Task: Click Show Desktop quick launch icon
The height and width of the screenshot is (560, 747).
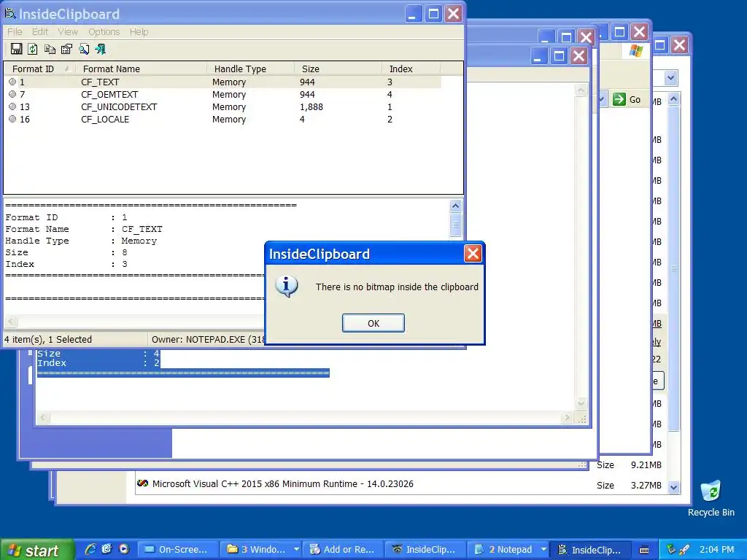Action: 107,549
